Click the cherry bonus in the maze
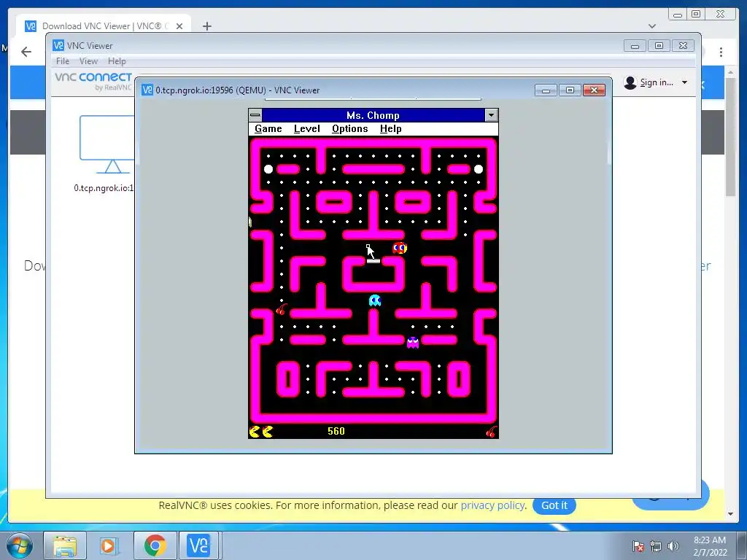The image size is (747, 560). coord(282,309)
